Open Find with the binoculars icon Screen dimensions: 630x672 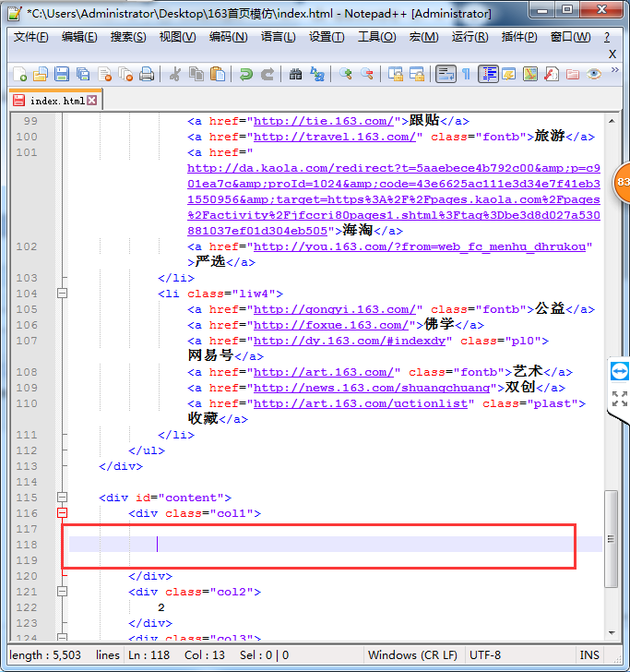tap(295, 74)
